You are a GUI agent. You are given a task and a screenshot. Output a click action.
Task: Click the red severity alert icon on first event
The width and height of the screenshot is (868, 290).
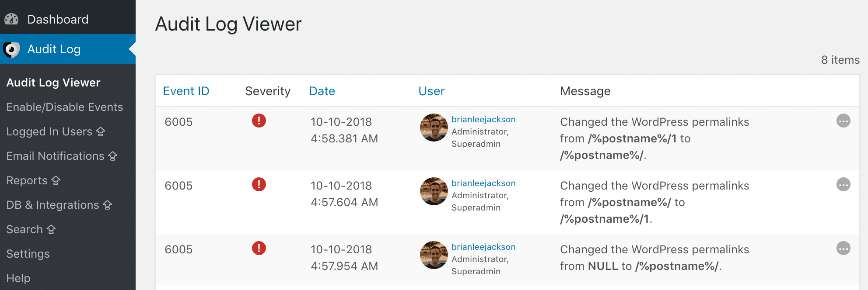tap(259, 121)
